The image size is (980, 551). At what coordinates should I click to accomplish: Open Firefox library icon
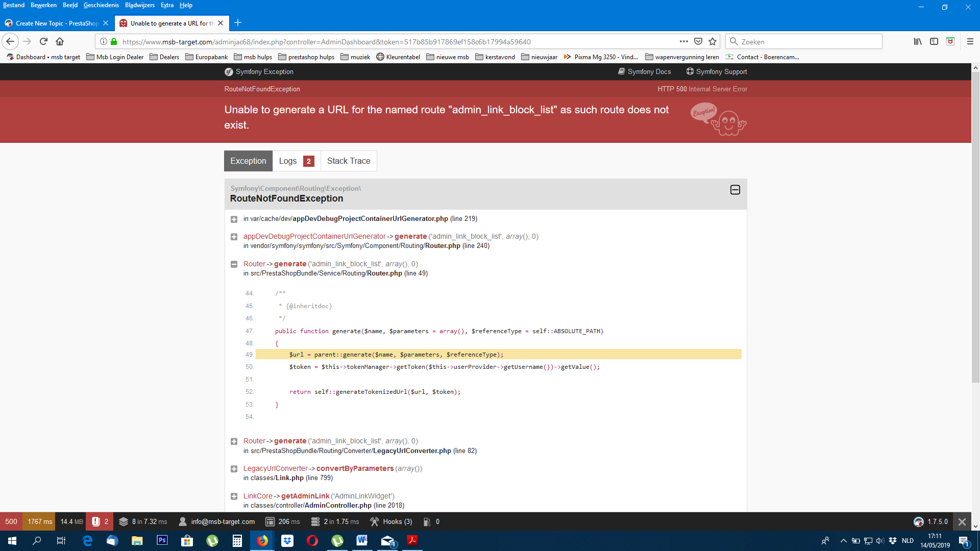click(x=918, y=41)
